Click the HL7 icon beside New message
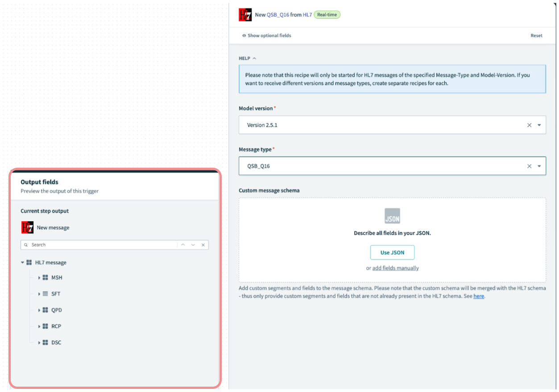 pyautogui.click(x=27, y=227)
